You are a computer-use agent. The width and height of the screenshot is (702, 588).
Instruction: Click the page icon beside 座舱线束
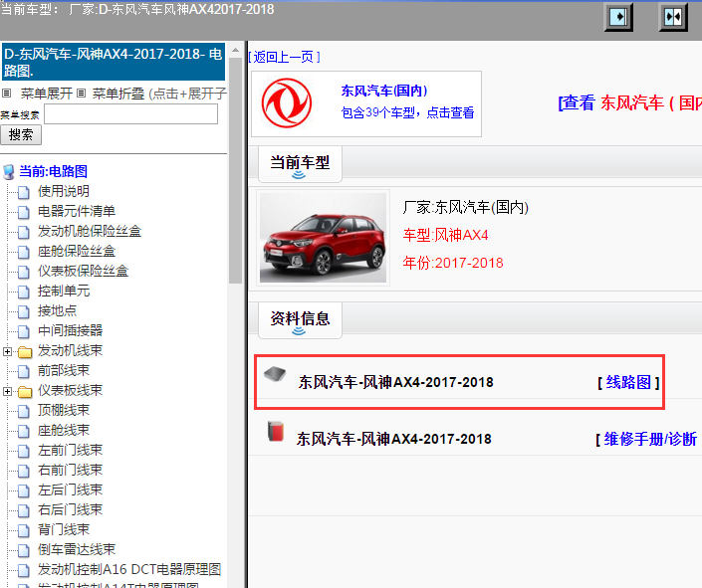(x=24, y=431)
